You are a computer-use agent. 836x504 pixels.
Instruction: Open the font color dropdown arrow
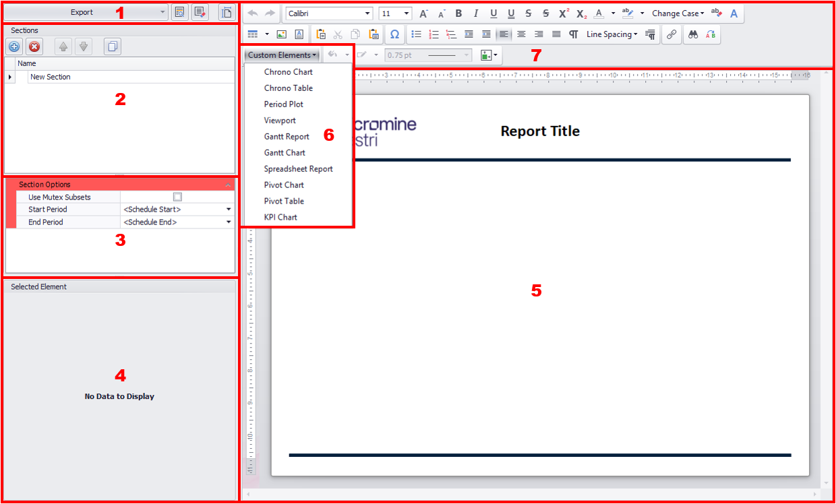click(x=613, y=13)
